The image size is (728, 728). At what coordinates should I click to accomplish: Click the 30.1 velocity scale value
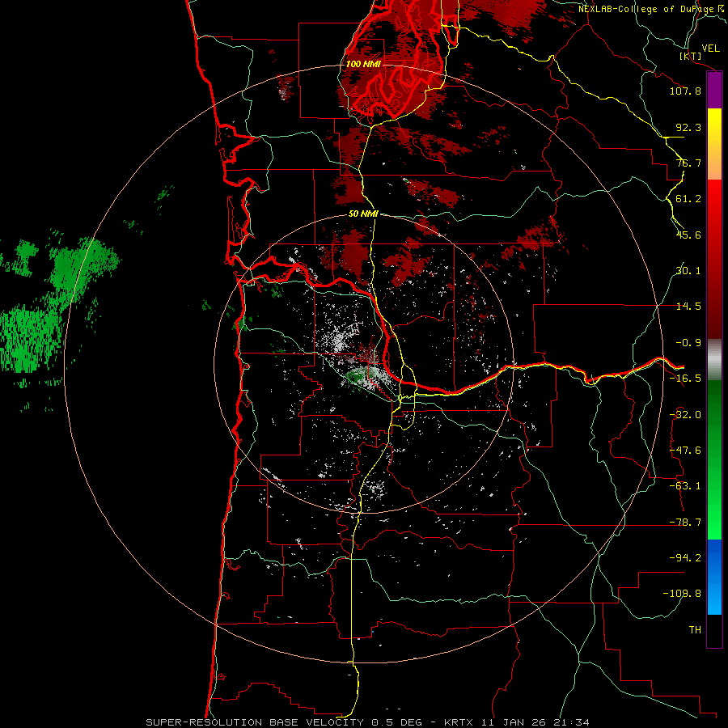pyautogui.click(x=688, y=271)
